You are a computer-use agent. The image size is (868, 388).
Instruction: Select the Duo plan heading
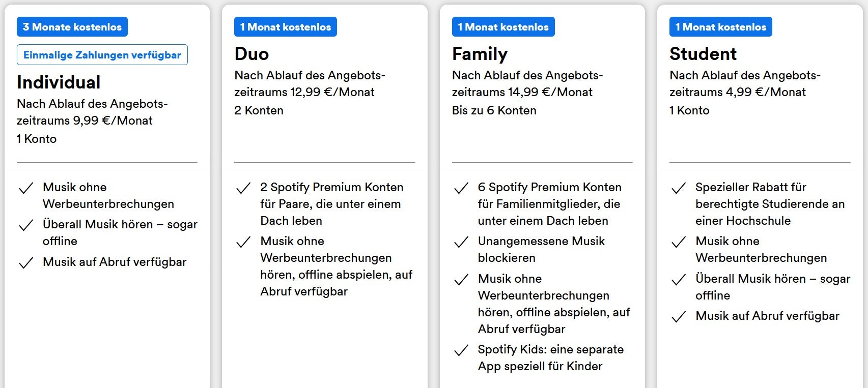pyautogui.click(x=251, y=54)
